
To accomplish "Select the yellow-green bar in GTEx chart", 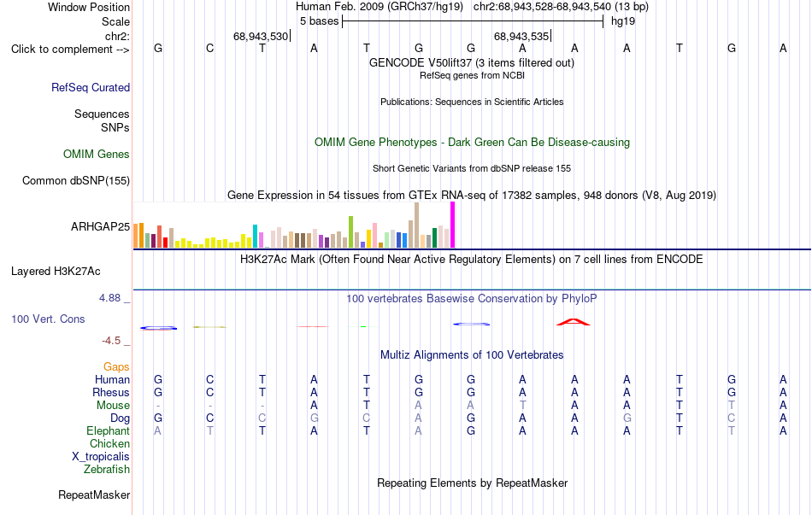I will (x=350, y=232).
